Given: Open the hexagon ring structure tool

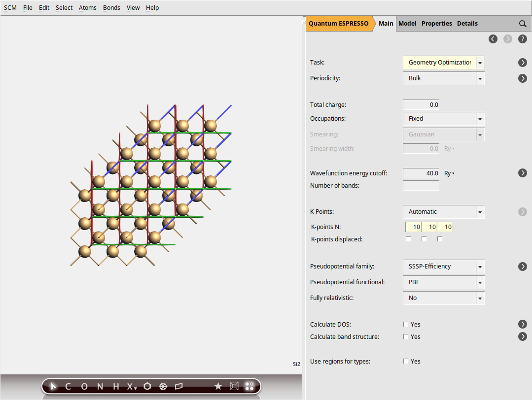Looking at the screenshot, I should point(146,386).
